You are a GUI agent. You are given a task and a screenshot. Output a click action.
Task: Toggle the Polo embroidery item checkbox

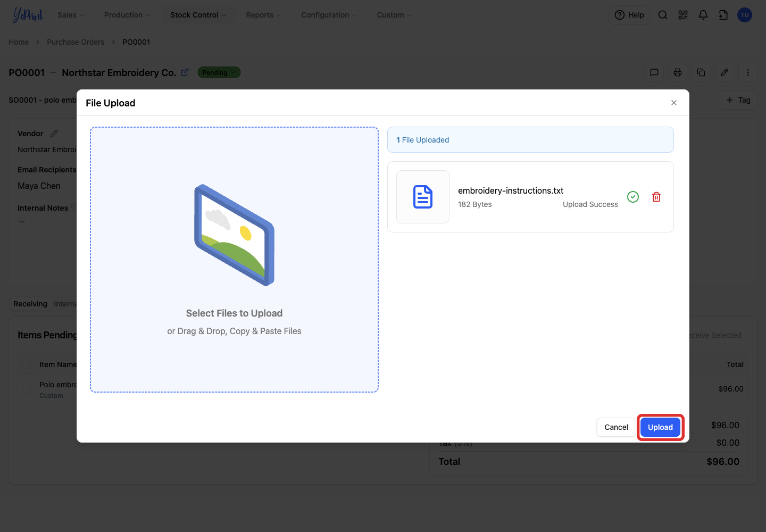(27, 389)
